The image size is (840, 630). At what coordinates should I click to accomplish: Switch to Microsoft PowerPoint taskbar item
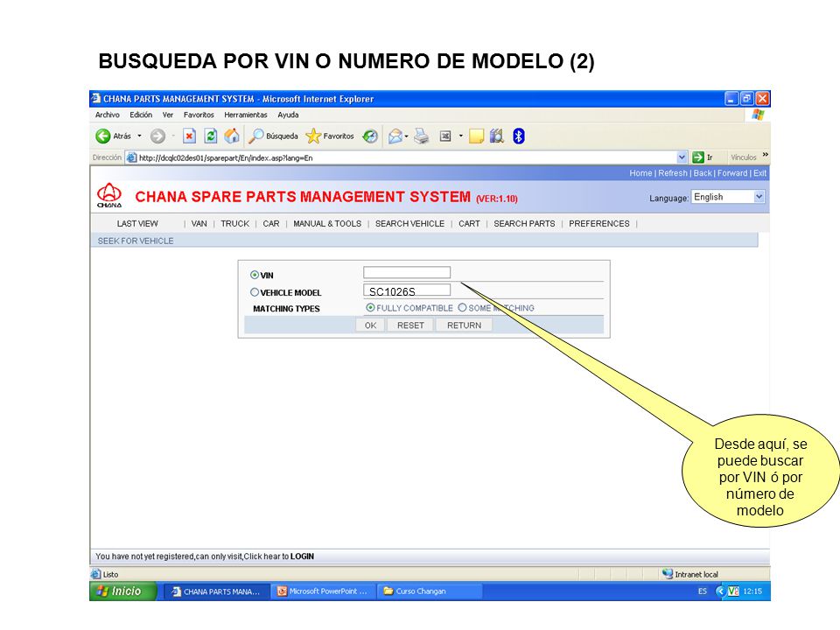323,591
